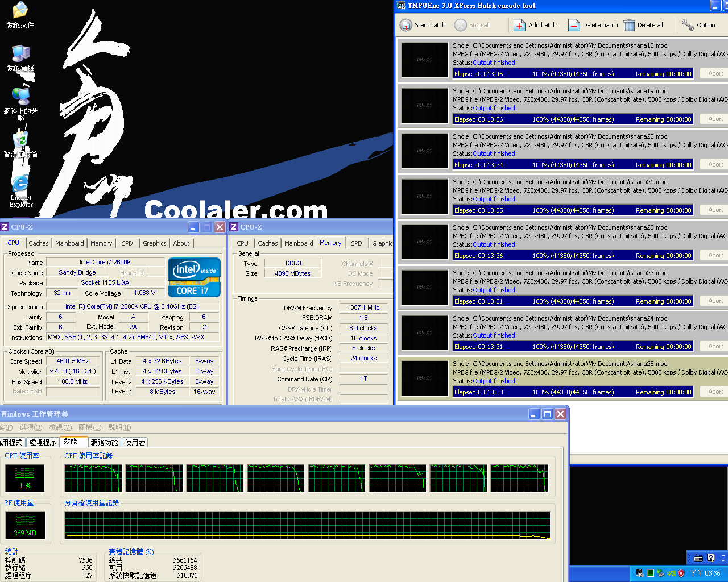Click progress bar of shana21.mpg batch

pos(573,210)
